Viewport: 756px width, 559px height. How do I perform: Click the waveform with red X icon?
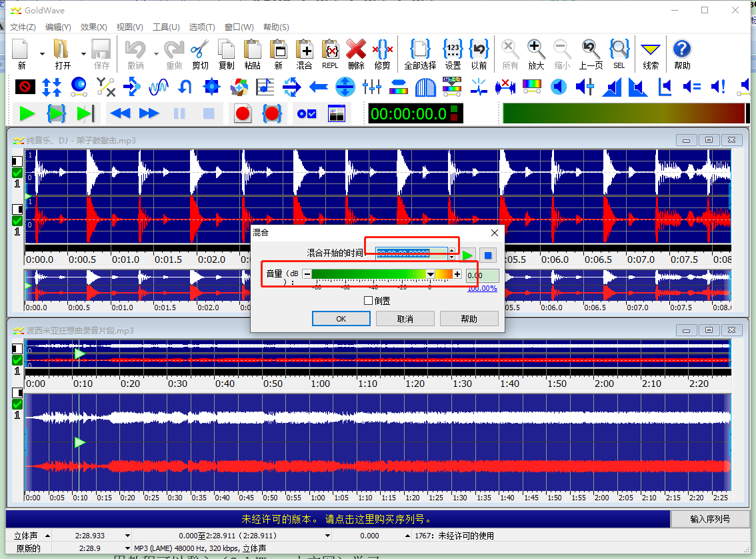tap(505, 87)
